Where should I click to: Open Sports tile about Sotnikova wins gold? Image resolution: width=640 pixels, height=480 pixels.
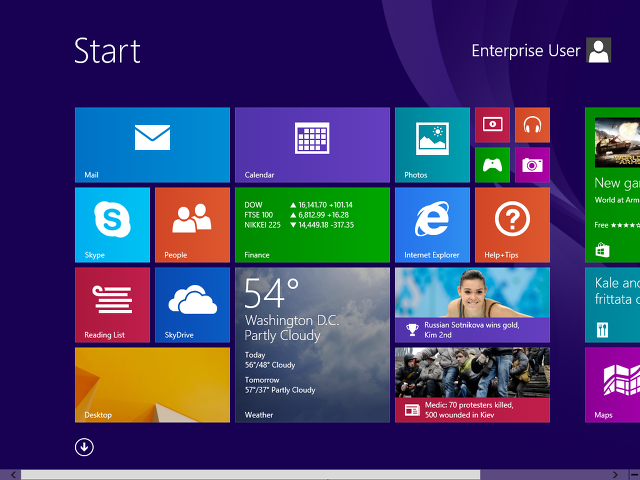(x=472, y=305)
